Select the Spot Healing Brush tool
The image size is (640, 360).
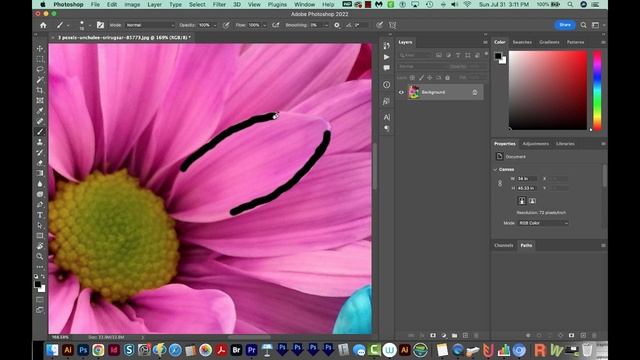coord(40,121)
